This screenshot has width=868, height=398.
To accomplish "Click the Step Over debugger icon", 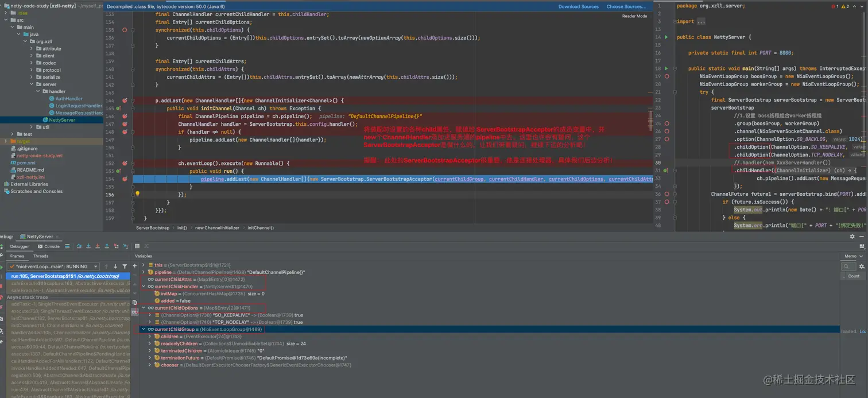I will [x=79, y=246].
